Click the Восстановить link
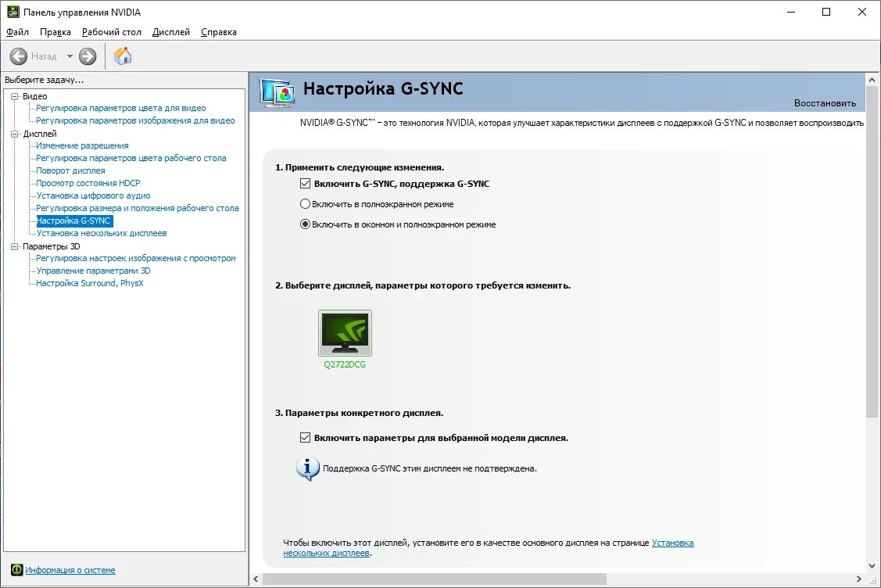Image resolution: width=881 pixels, height=588 pixels. (825, 103)
